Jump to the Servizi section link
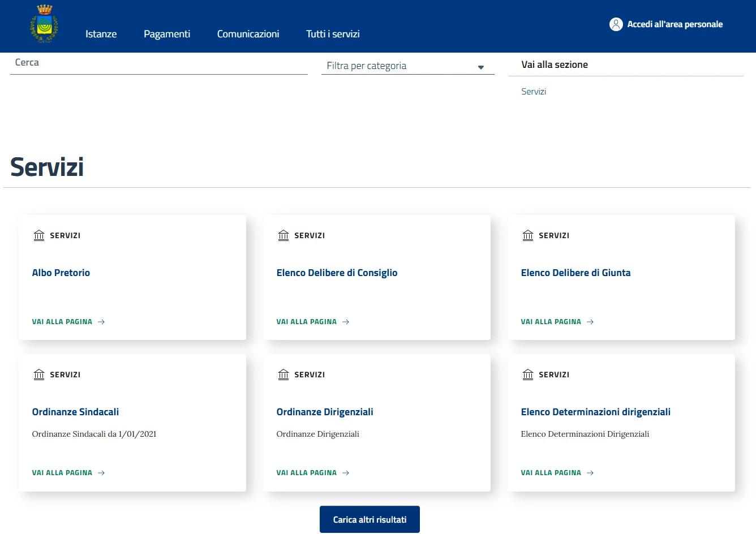Image resolution: width=756 pixels, height=534 pixels. pyautogui.click(x=534, y=92)
